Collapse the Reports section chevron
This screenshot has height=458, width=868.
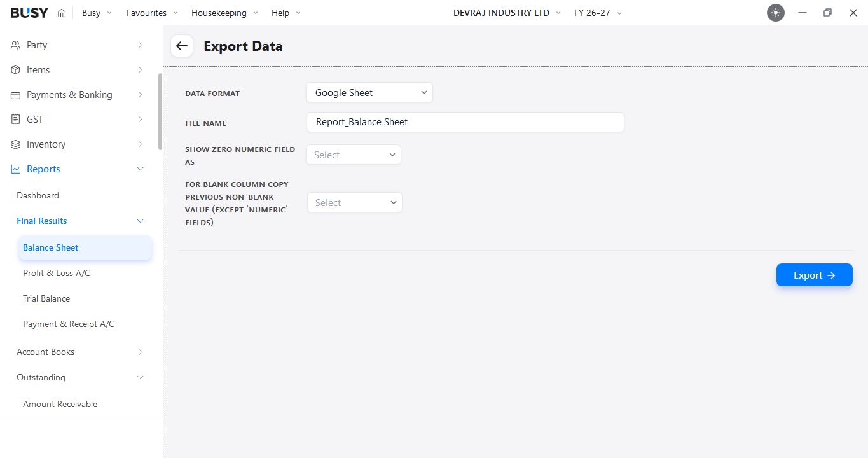[x=141, y=169]
